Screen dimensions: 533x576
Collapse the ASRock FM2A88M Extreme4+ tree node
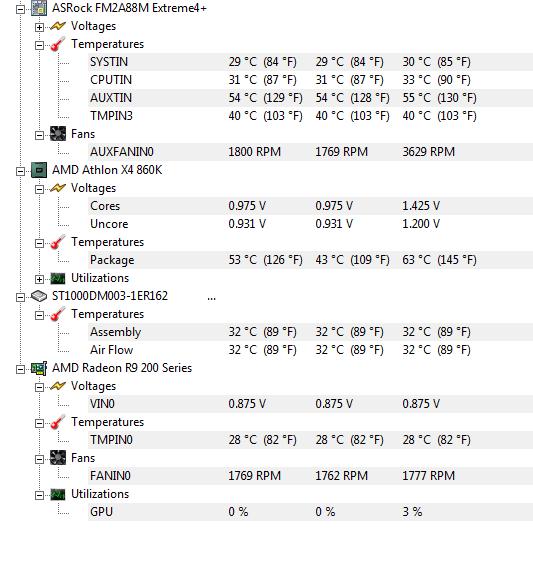(21, 9)
